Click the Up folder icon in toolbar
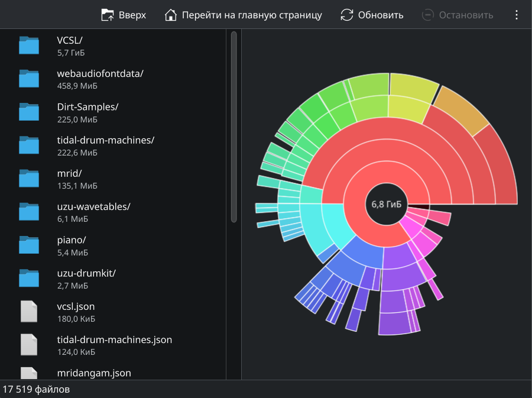Screen dimensions: 532x398 (x=108, y=15)
